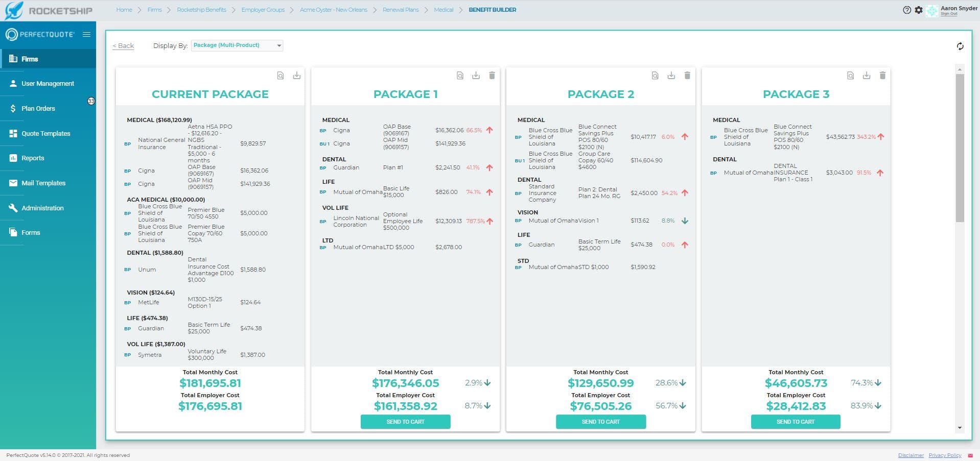The height and width of the screenshot is (461, 980).
Task: Open the help question mark icon
Action: tap(907, 10)
